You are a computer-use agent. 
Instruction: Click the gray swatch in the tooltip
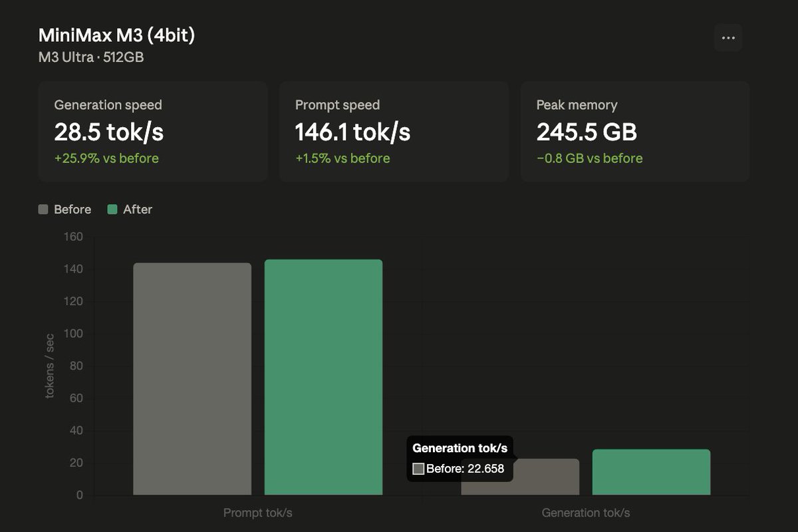click(x=418, y=469)
